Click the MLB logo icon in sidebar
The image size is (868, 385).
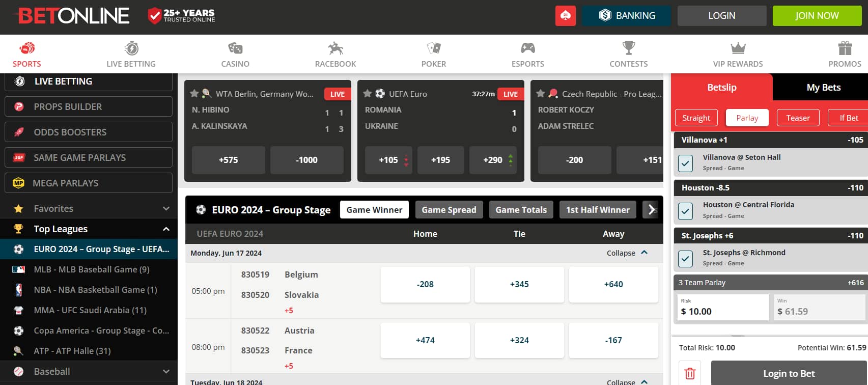click(18, 269)
